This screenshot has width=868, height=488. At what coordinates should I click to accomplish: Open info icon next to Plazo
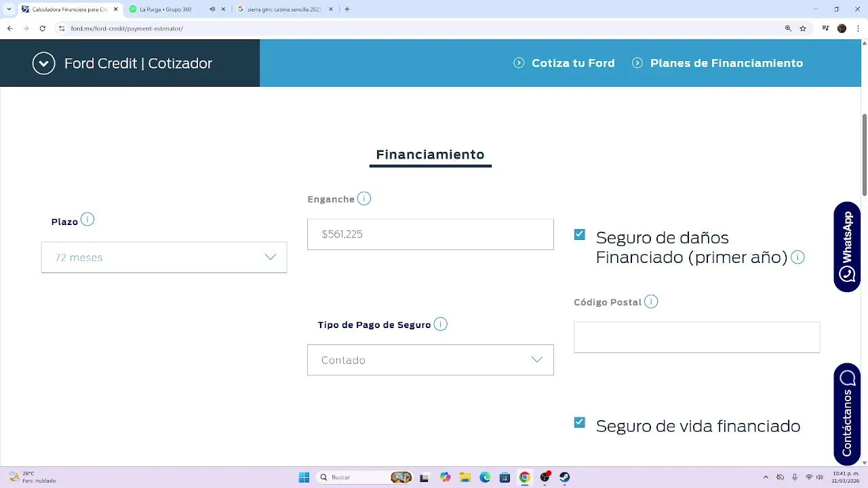pyautogui.click(x=87, y=220)
